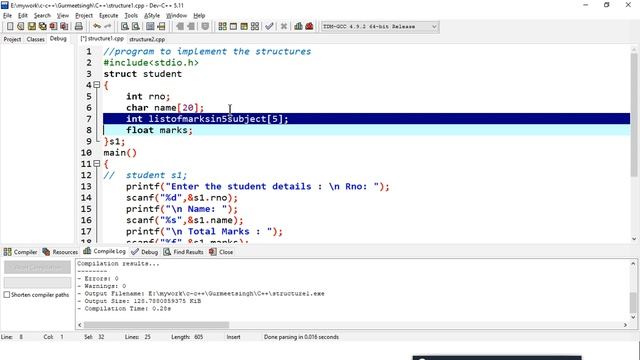
Task: Click the compile log horizontal scrollbar thumb
Action: pos(156,325)
